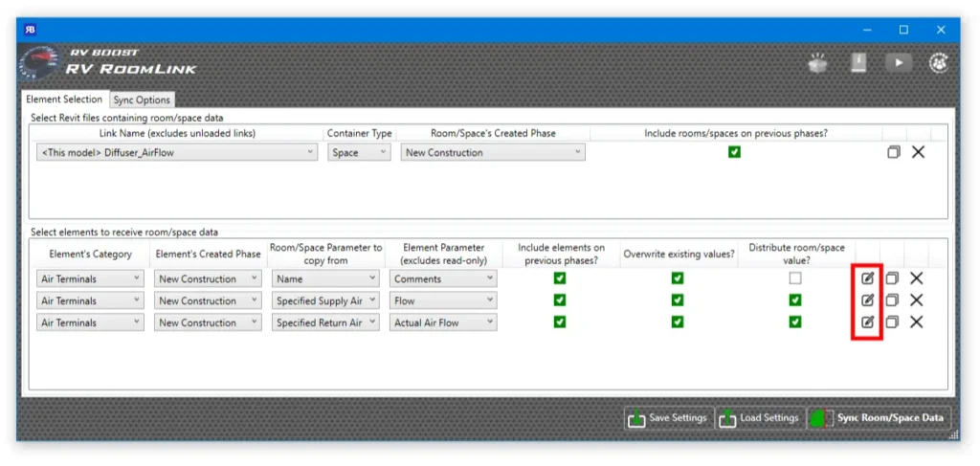Switch to the Element Selection tab
Image resolution: width=980 pixels, height=466 pixels.
tap(64, 100)
